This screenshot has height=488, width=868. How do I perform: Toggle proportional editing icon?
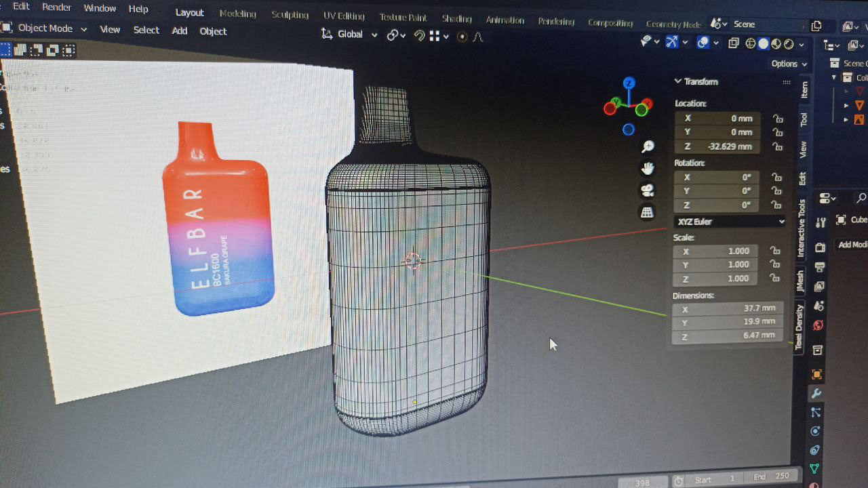[462, 37]
